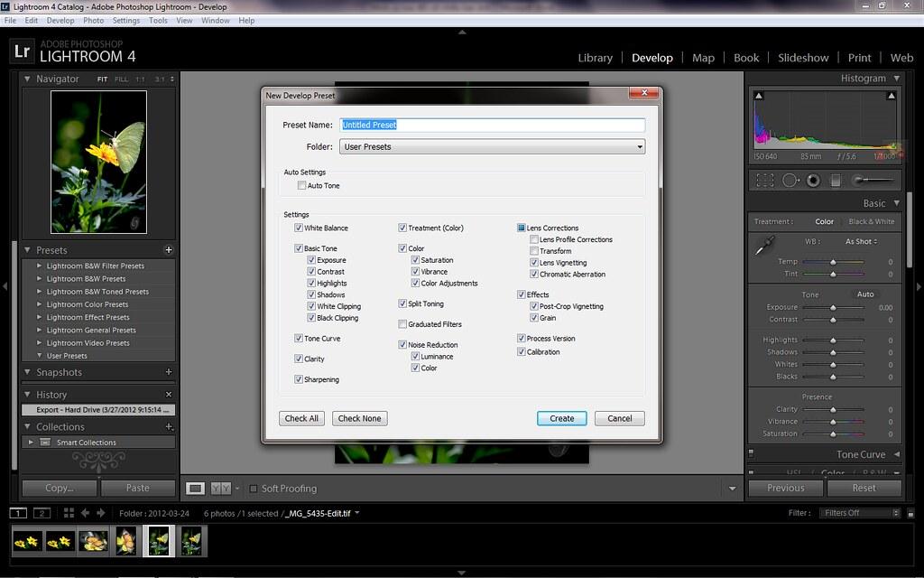Viewport: 924px width, 578px height.
Task: Toggle highlight clipping indicator in histogram
Action: pyautogui.click(x=891, y=96)
